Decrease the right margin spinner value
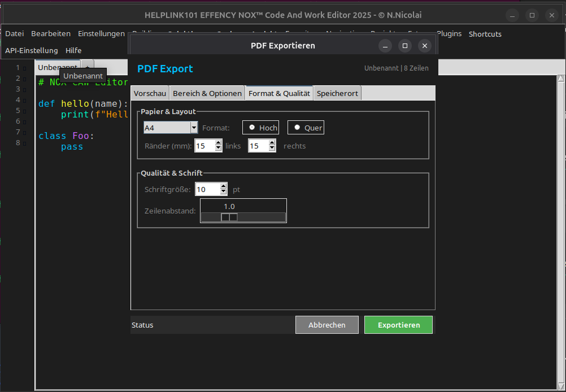The height and width of the screenshot is (392, 566). 272,149
